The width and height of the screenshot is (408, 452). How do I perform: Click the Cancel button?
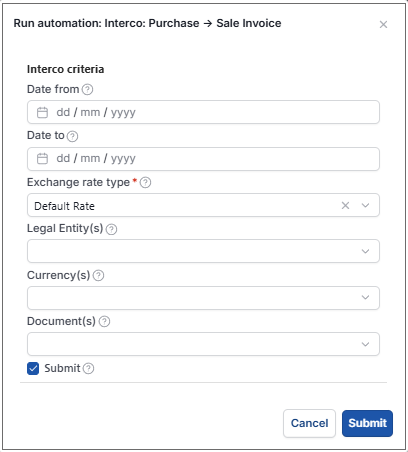[x=309, y=423]
